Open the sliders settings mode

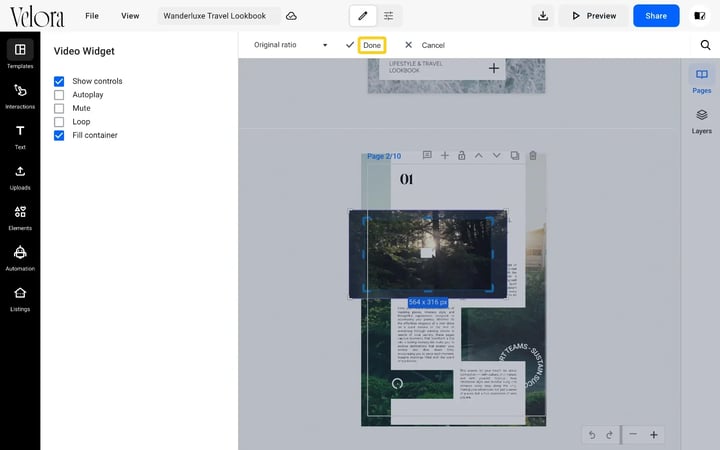[x=388, y=16]
